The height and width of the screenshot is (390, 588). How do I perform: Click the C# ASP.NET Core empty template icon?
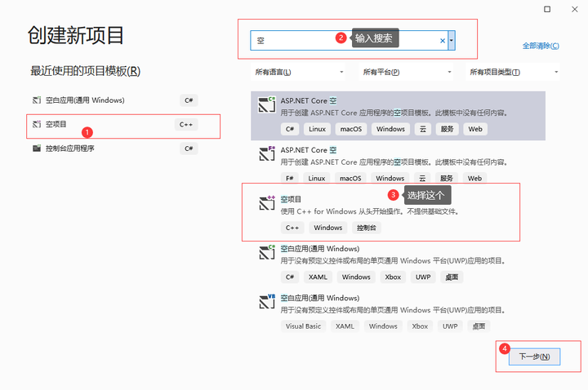pyautogui.click(x=266, y=104)
